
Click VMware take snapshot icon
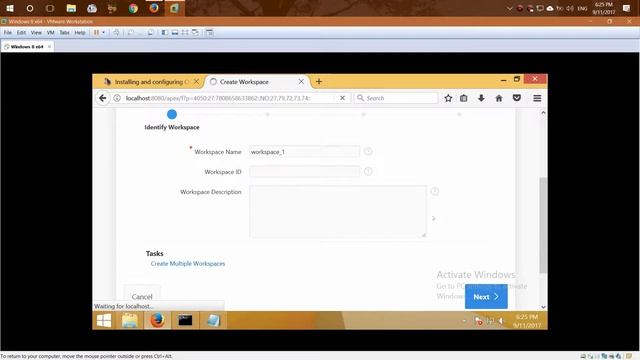click(x=131, y=32)
